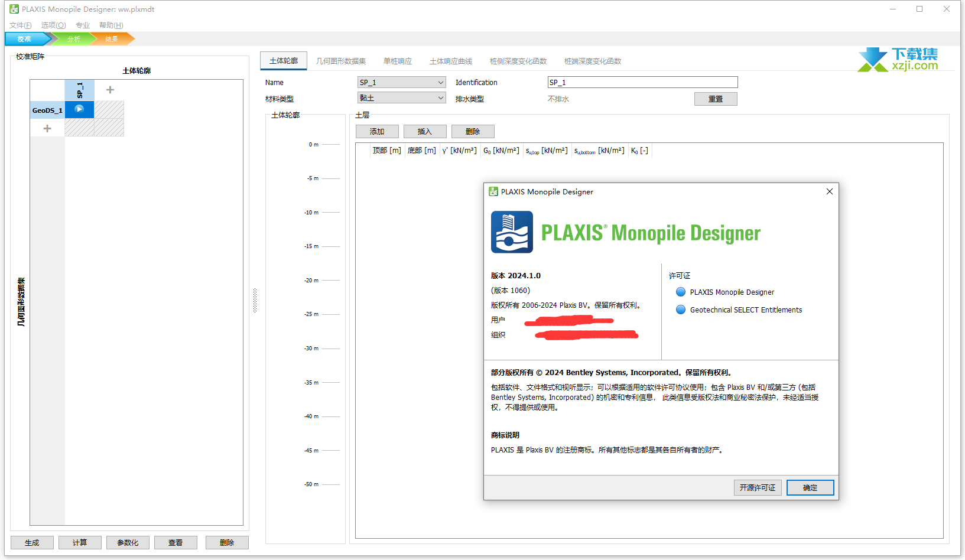Switch to the 校准 workflow step

click(x=25, y=39)
